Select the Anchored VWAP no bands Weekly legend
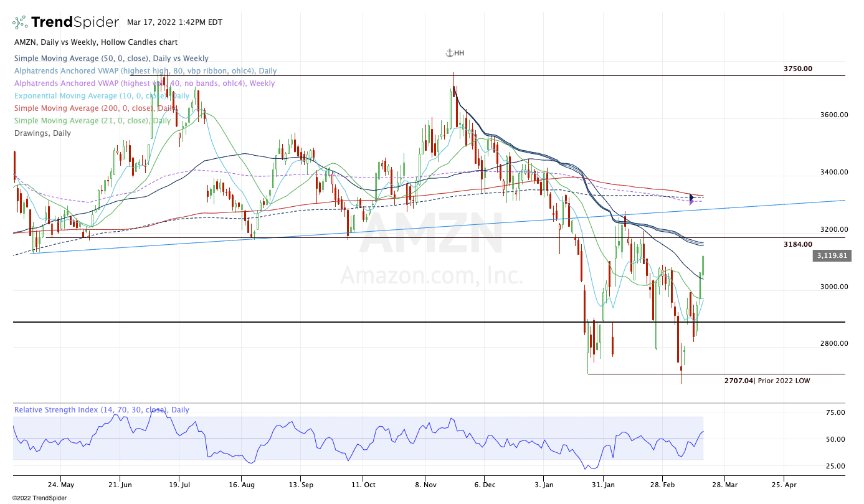The height and width of the screenshot is (504, 864). click(145, 83)
